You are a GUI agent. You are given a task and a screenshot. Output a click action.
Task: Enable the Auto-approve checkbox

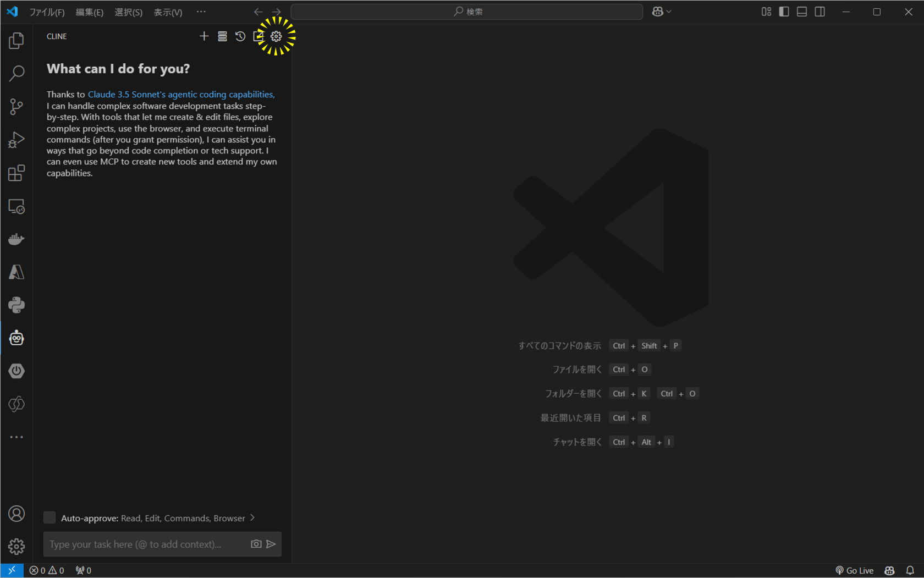(x=50, y=518)
